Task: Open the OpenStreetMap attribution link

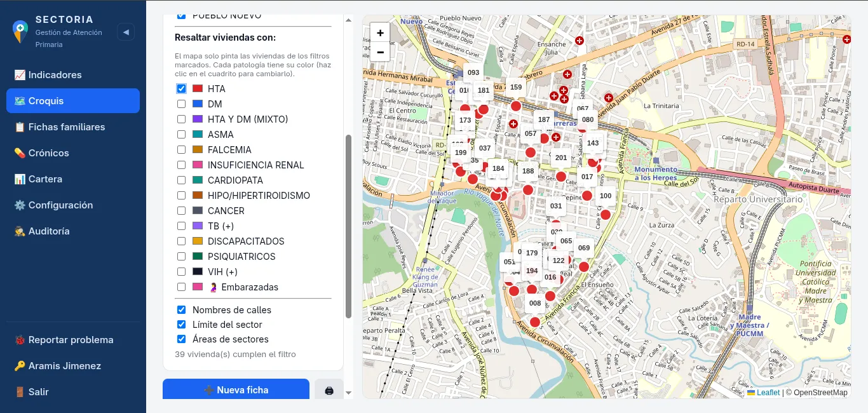Action: (x=820, y=393)
